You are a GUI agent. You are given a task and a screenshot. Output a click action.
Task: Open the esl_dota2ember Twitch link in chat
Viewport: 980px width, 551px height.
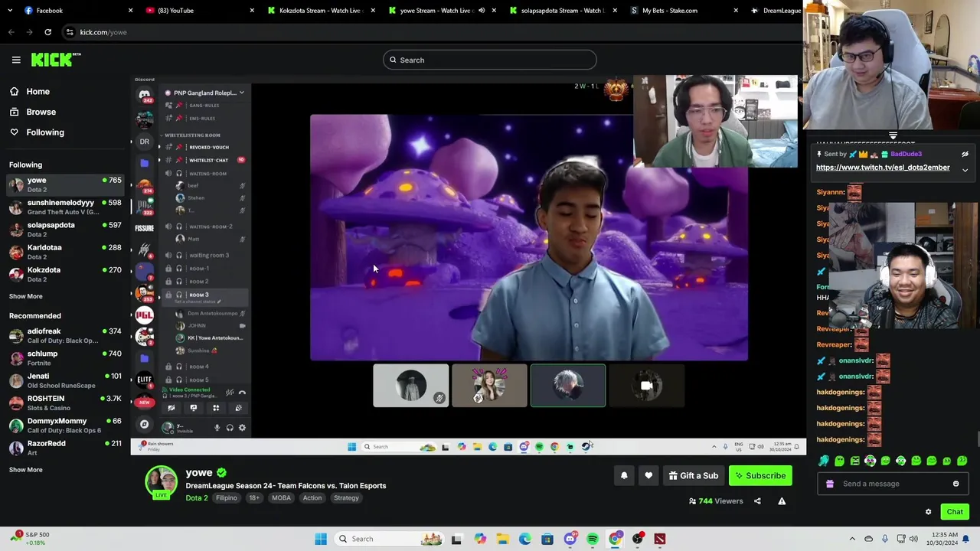point(883,168)
